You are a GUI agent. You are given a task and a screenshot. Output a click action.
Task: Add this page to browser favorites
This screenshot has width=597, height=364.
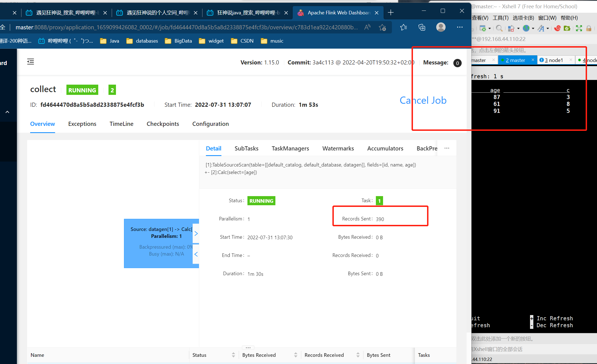(382, 27)
